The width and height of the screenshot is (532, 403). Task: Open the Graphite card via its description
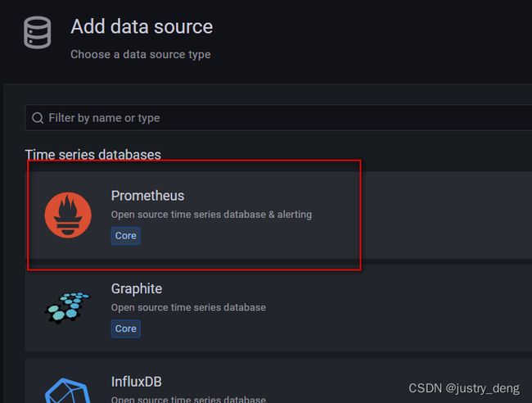point(188,308)
